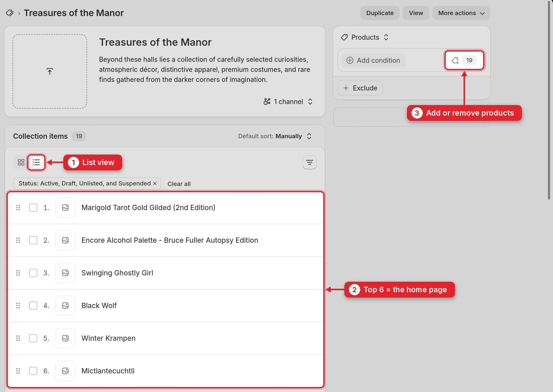Expand the Default sort Manually selector
Viewport: 553px width, 392px height.
pos(275,136)
